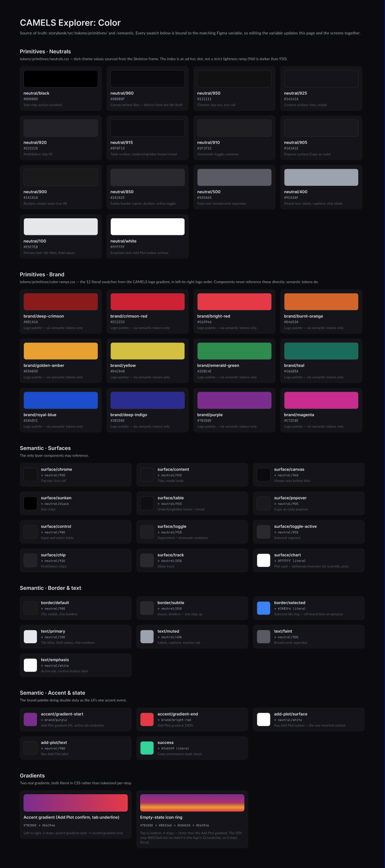Click the "Gradients" section heading

pyautogui.click(x=32, y=776)
